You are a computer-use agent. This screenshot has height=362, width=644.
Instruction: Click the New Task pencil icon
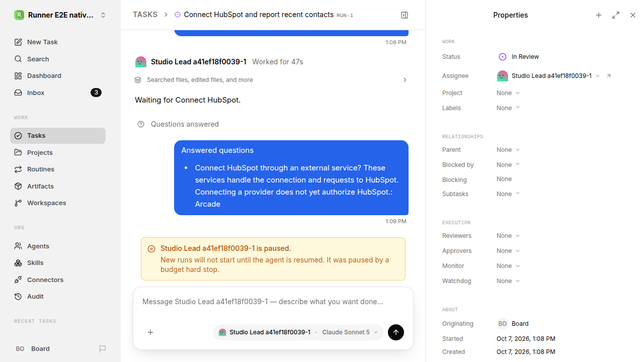18,42
